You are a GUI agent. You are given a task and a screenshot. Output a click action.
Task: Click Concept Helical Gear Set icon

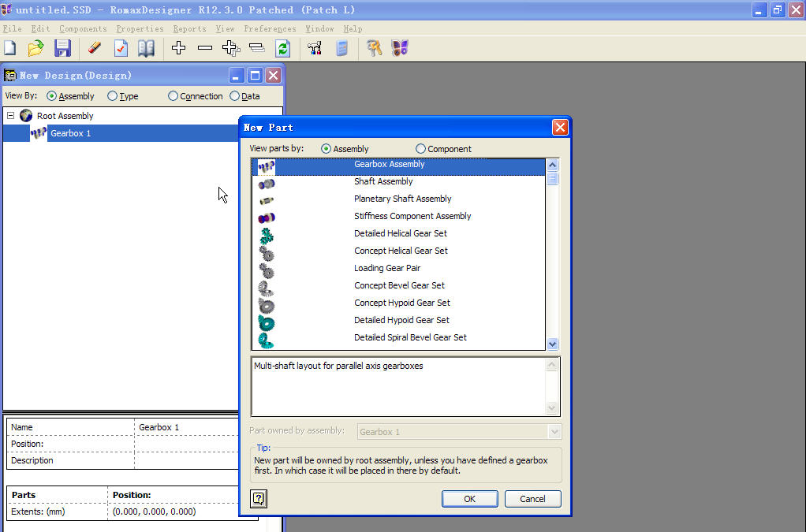pos(267,253)
